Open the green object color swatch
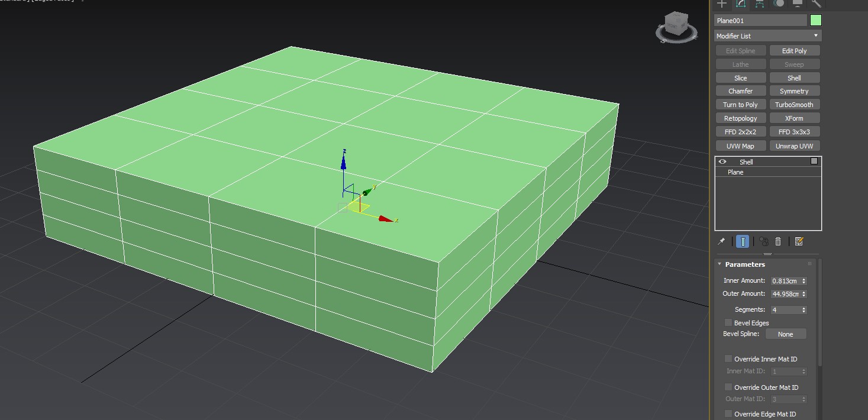The height and width of the screenshot is (420, 868). 816,21
